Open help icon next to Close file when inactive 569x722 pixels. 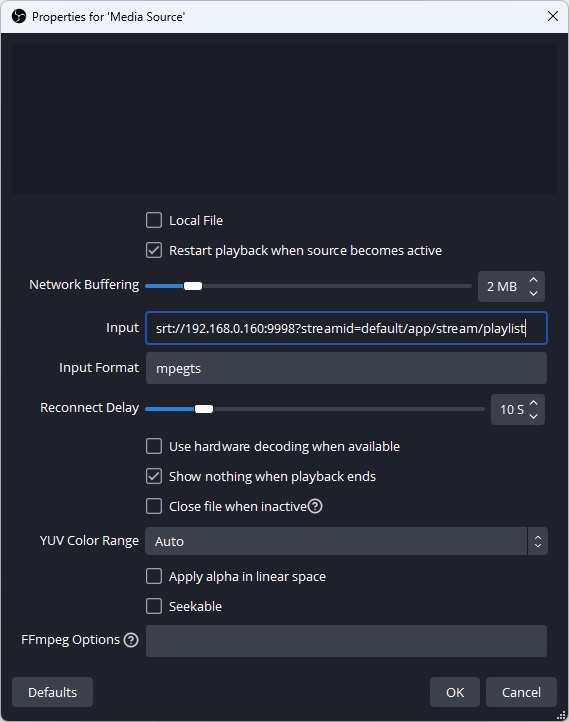click(x=315, y=506)
